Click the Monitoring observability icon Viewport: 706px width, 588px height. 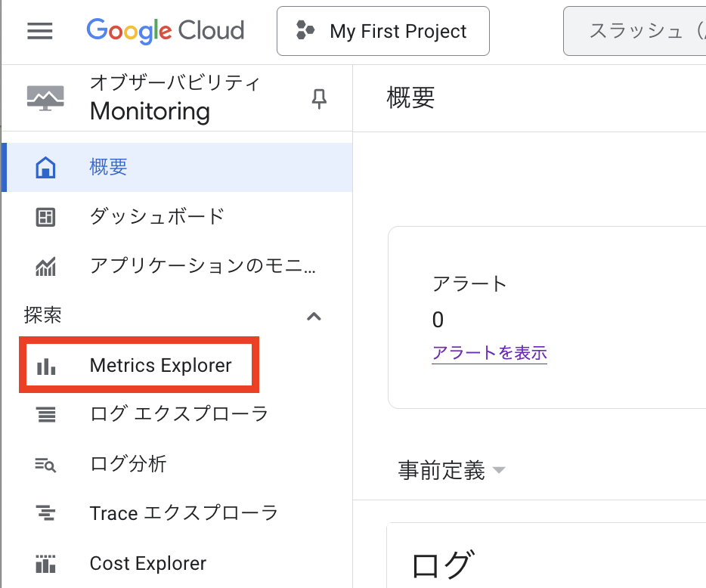click(45, 97)
